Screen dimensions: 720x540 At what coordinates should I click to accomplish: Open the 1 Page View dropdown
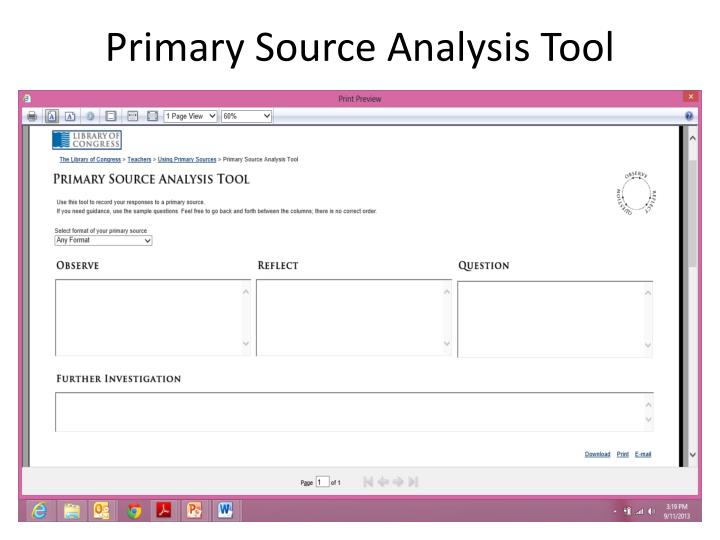point(191,116)
